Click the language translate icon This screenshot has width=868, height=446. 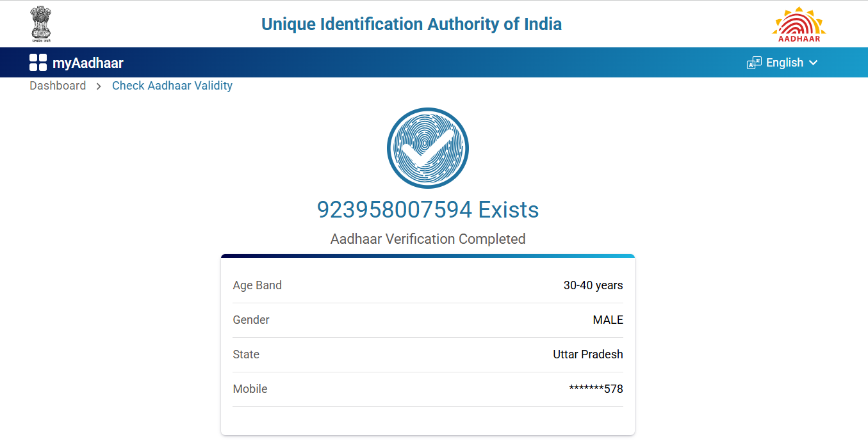[x=754, y=63]
